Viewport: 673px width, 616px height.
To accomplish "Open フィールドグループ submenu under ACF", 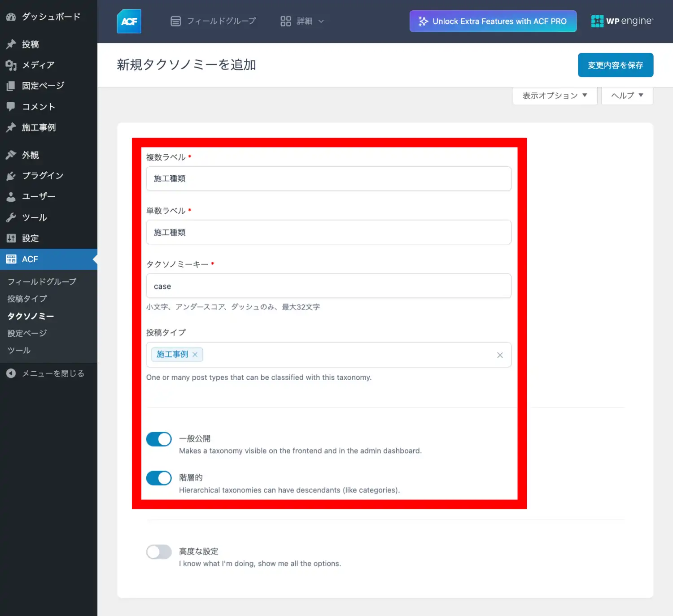I will pyautogui.click(x=42, y=282).
